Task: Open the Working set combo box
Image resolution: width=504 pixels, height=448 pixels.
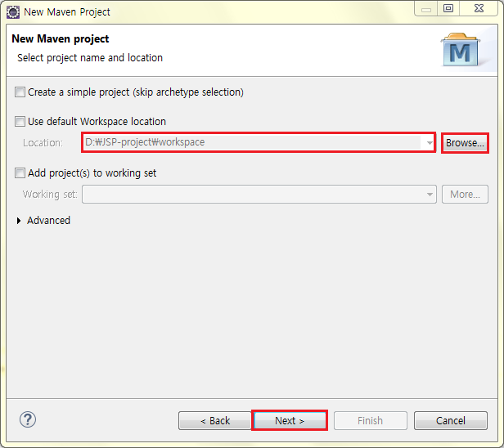Action: coord(259,194)
